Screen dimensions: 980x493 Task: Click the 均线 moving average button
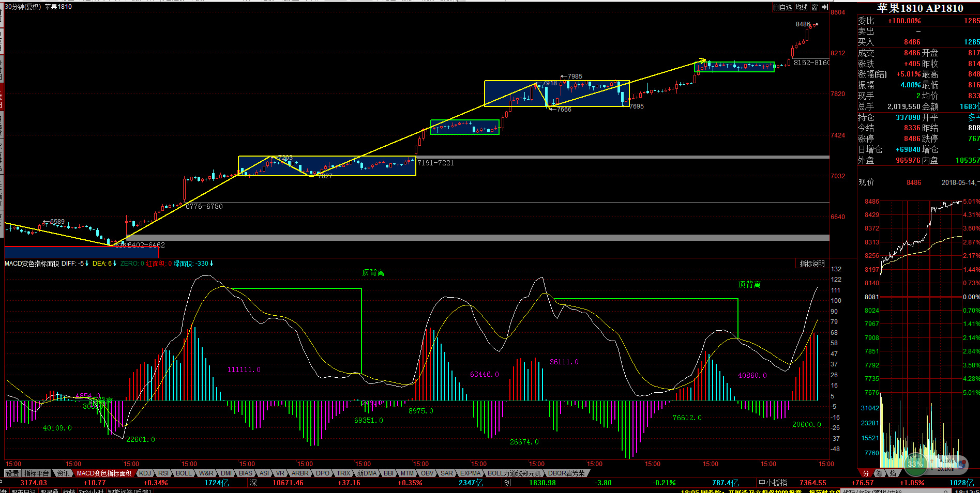coord(802,7)
